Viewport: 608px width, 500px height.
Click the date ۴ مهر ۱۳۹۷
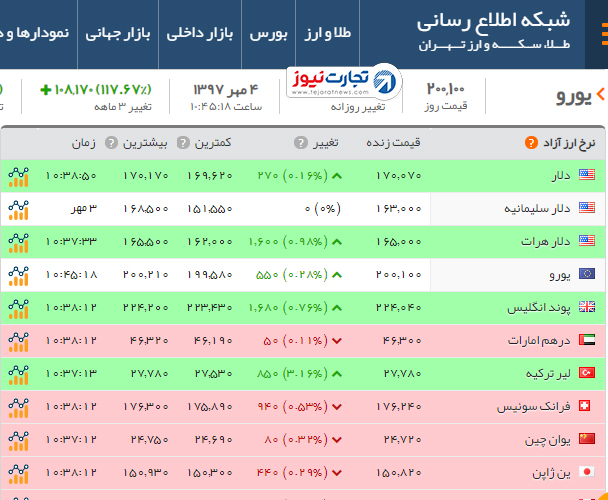click(226, 90)
